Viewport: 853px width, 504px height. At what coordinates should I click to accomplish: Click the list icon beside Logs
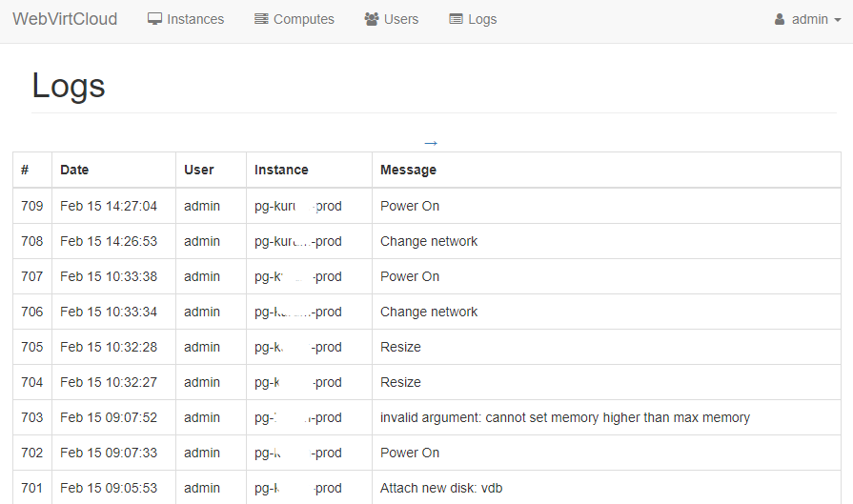pyautogui.click(x=456, y=19)
